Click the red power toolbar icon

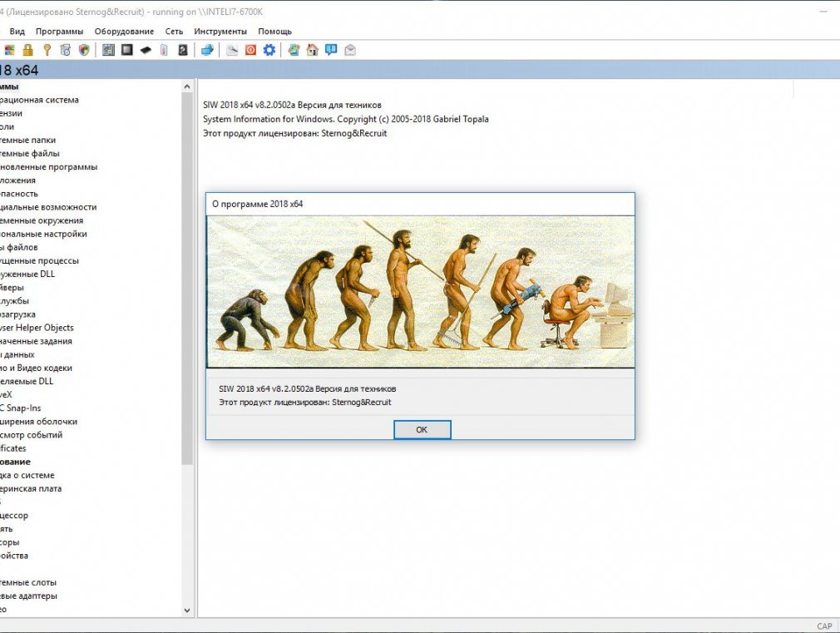(250, 51)
